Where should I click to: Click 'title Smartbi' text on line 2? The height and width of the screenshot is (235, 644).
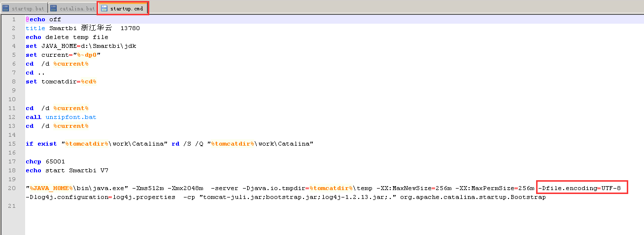pyautogui.click(x=51, y=28)
